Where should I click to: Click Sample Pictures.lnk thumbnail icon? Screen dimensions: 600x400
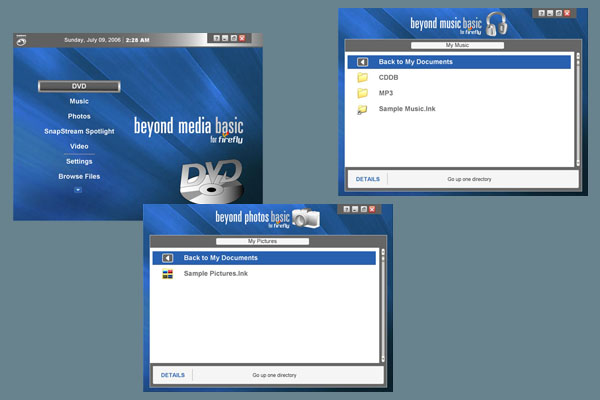pos(167,274)
